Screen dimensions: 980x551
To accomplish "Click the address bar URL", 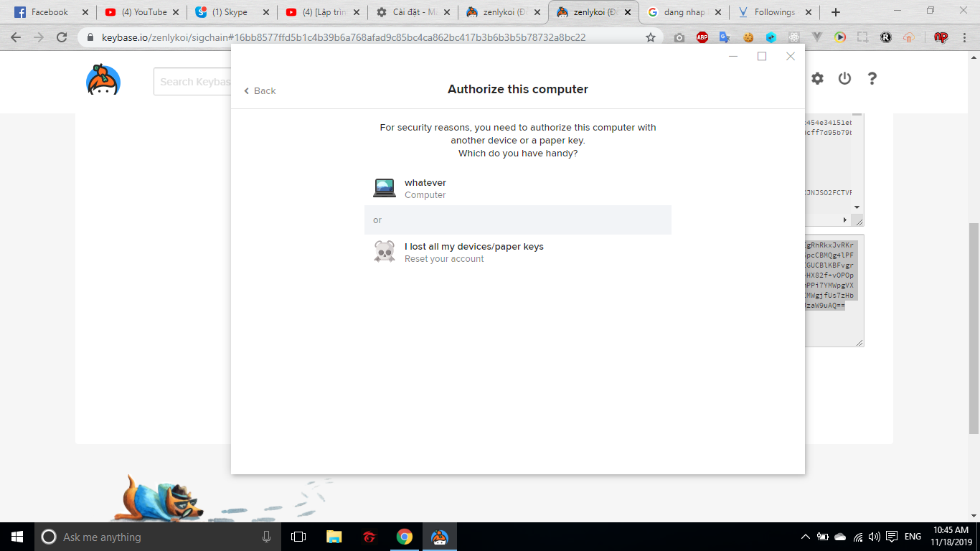I will click(x=344, y=37).
